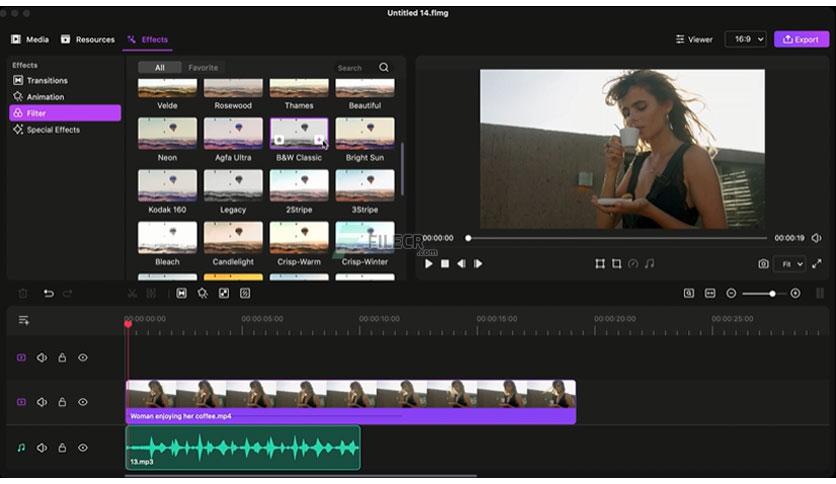The width and height of the screenshot is (836, 484).
Task: Select the transform tool under preview
Action: (x=600, y=264)
